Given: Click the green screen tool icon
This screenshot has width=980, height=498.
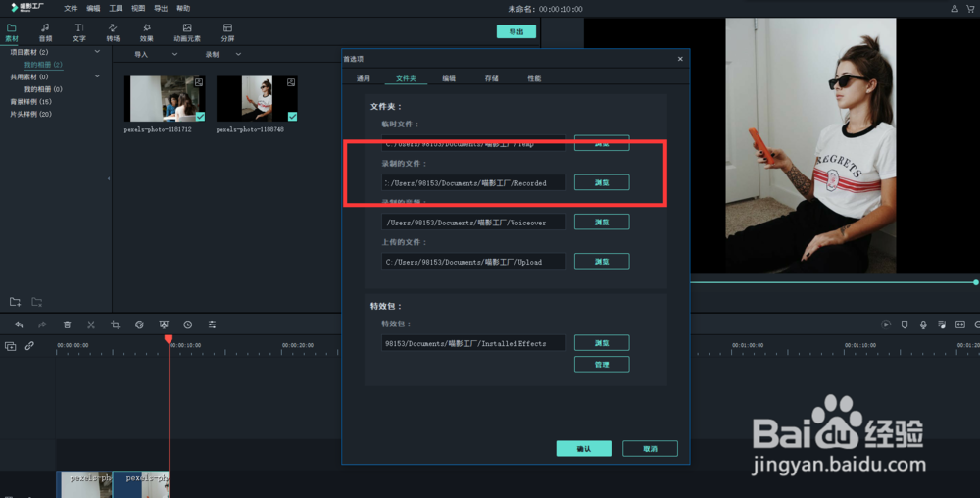Looking at the screenshot, I should tap(164, 324).
